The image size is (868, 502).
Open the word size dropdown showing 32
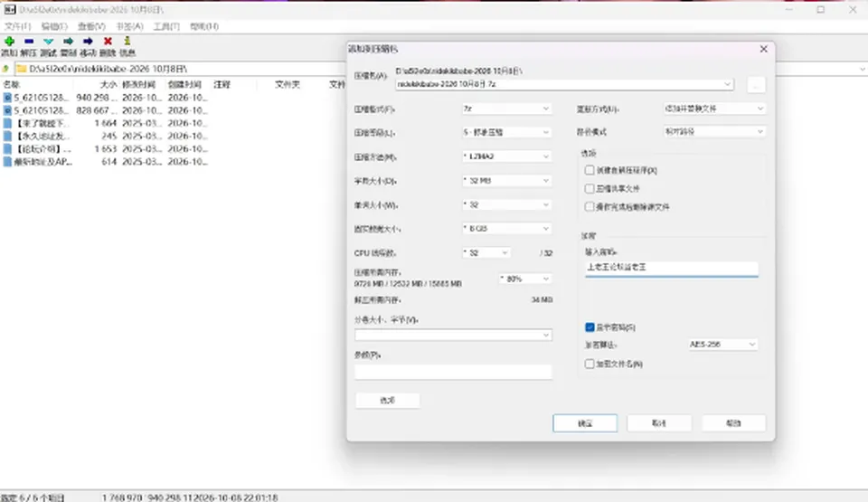click(506, 205)
